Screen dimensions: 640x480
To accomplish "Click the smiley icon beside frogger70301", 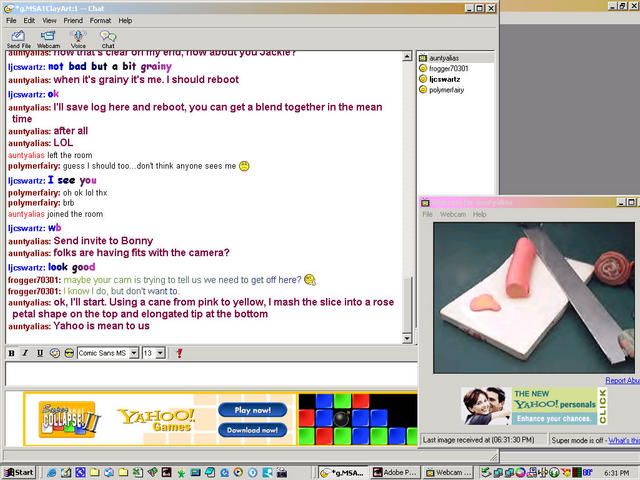I will (x=423, y=68).
